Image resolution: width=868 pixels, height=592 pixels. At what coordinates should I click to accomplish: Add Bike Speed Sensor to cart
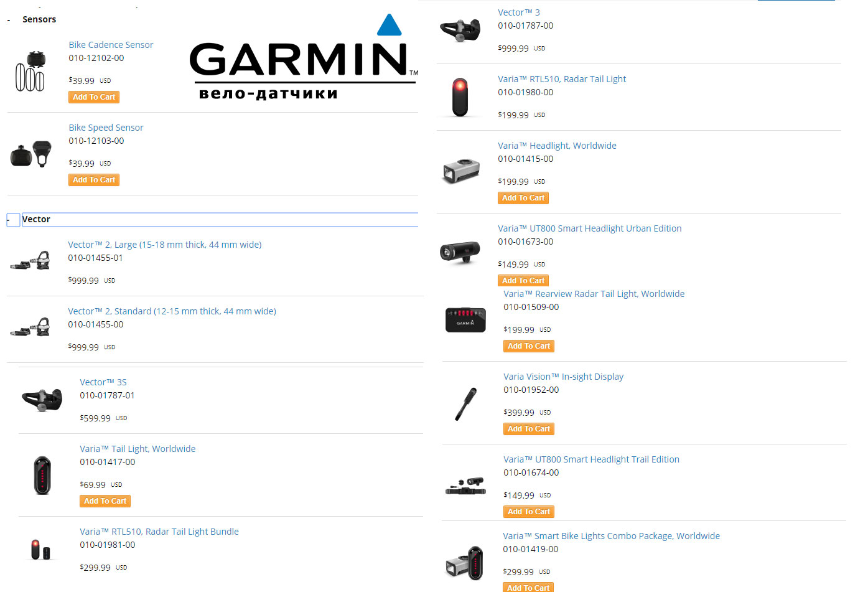94,180
